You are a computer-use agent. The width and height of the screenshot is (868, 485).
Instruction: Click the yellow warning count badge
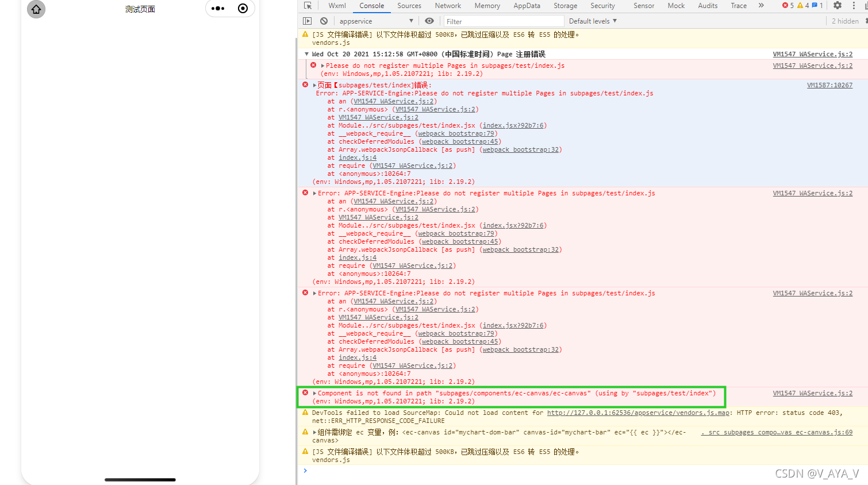803,6
